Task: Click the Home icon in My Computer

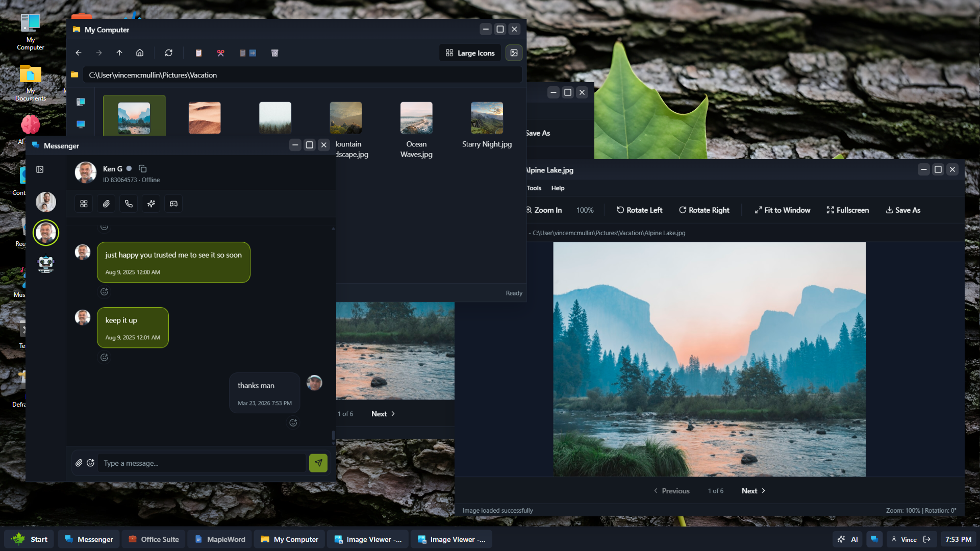Action: click(140, 53)
